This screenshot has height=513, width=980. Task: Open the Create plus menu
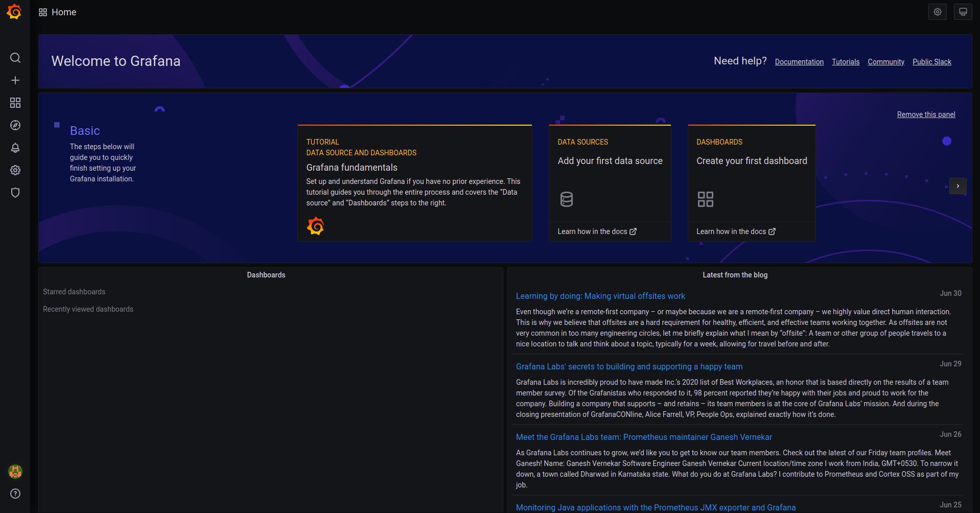pos(15,80)
